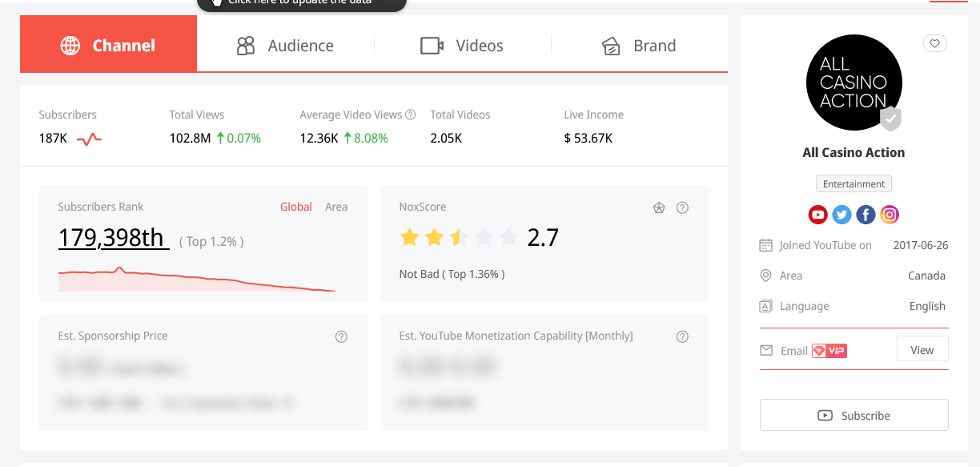This screenshot has width=980, height=467.
Task: Click the heart favorite icon
Action: (934, 44)
